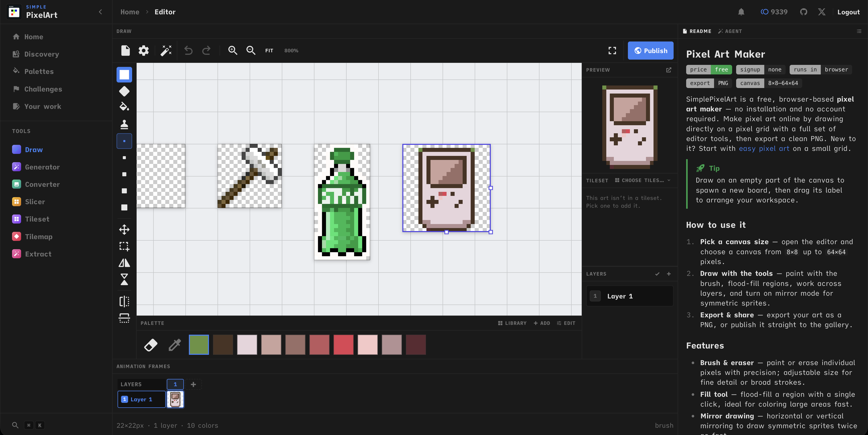
Task: Zoom out of the canvas
Action: click(x=251, y=51)
